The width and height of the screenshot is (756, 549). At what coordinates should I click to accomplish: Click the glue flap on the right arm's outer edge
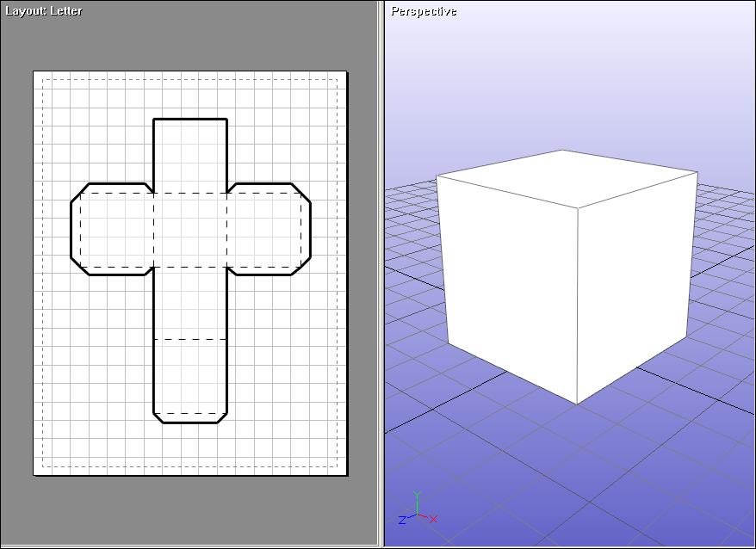tap(304, 230)
